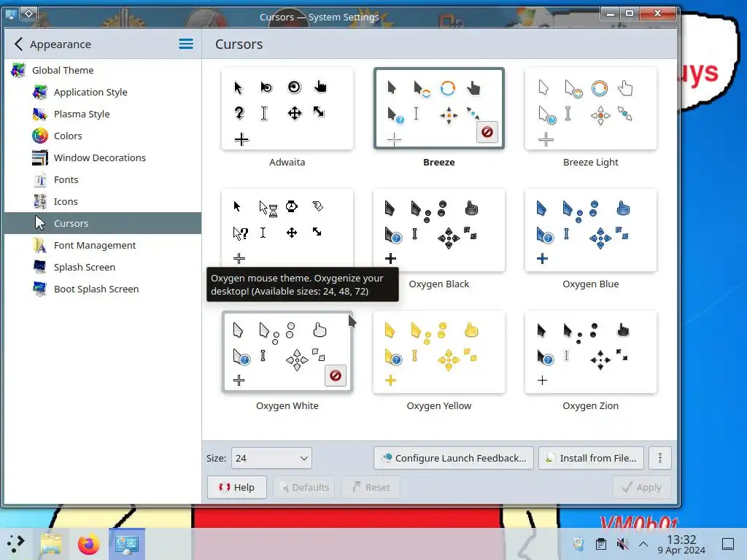
Task: Open the Application Style section
Action: 103,92
